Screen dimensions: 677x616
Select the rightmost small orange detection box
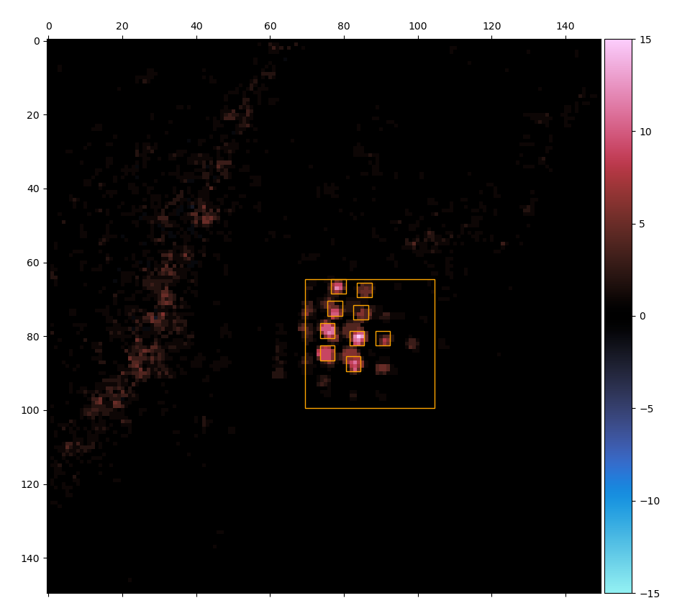pos(383,338)
